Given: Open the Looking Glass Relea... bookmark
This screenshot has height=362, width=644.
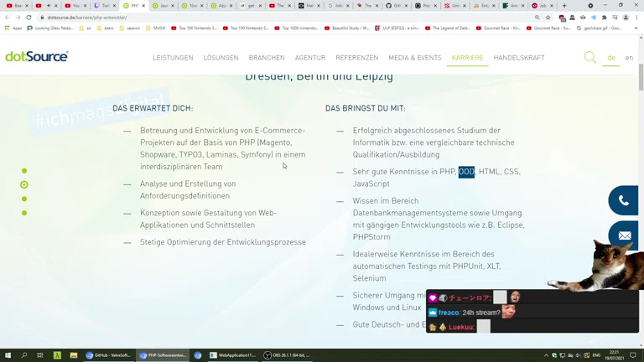Looking at the screenshot, I should click(50, 28).
